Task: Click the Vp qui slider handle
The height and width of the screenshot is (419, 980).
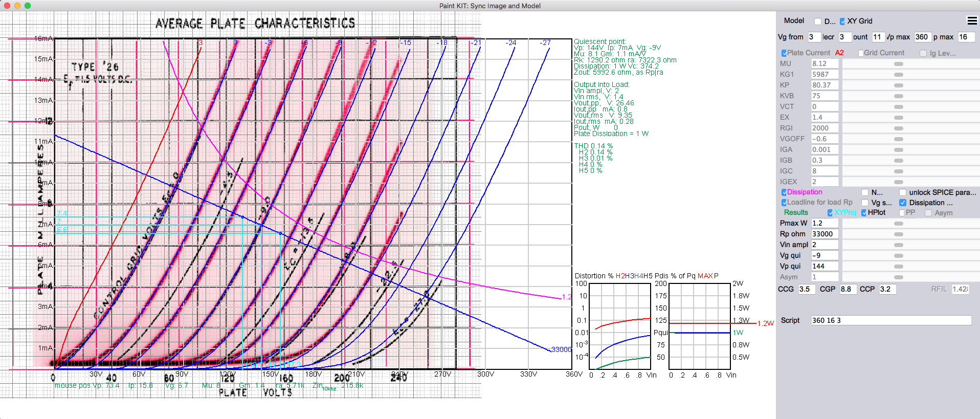Action: [898, 267]
